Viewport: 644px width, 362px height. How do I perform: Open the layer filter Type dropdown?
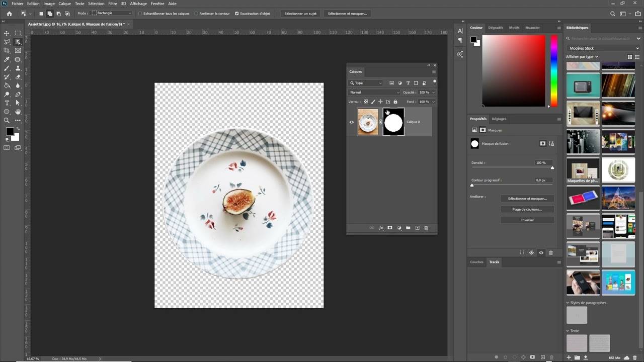[x=366, y=83]
